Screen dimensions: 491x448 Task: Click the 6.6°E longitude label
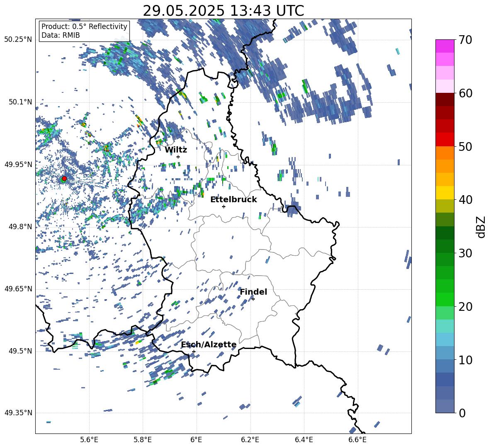(357, 440)
